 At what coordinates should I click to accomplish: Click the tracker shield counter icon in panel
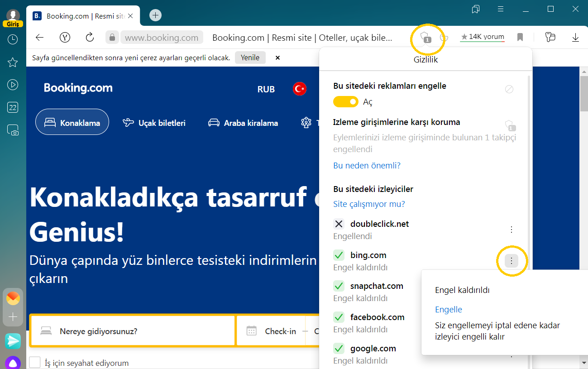pos(510,125)
